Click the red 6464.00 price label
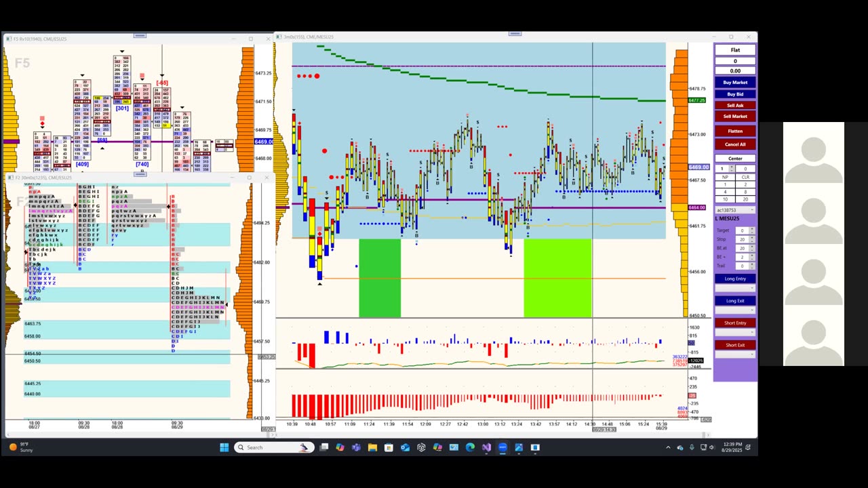Screen dimensions: 868x488 click(697, 207)
